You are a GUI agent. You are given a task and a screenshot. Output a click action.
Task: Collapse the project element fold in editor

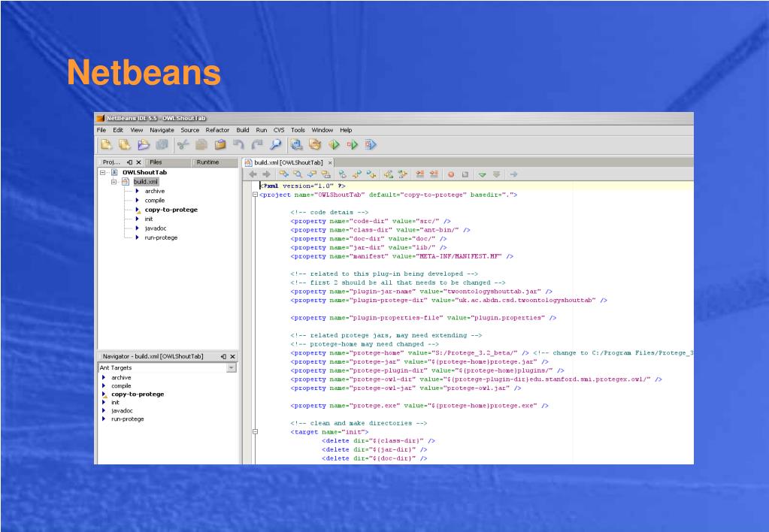(255, 195)
